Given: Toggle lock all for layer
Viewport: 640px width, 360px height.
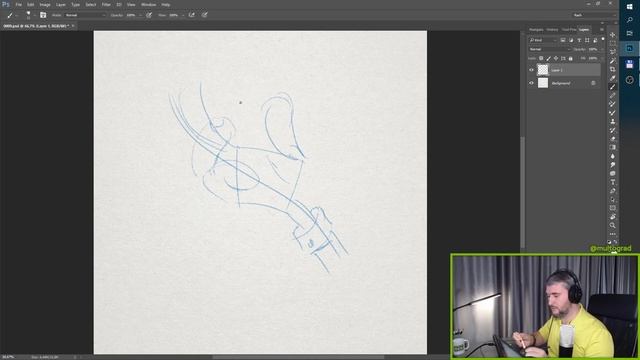Looking at the screenshot, I should point(571,58).
